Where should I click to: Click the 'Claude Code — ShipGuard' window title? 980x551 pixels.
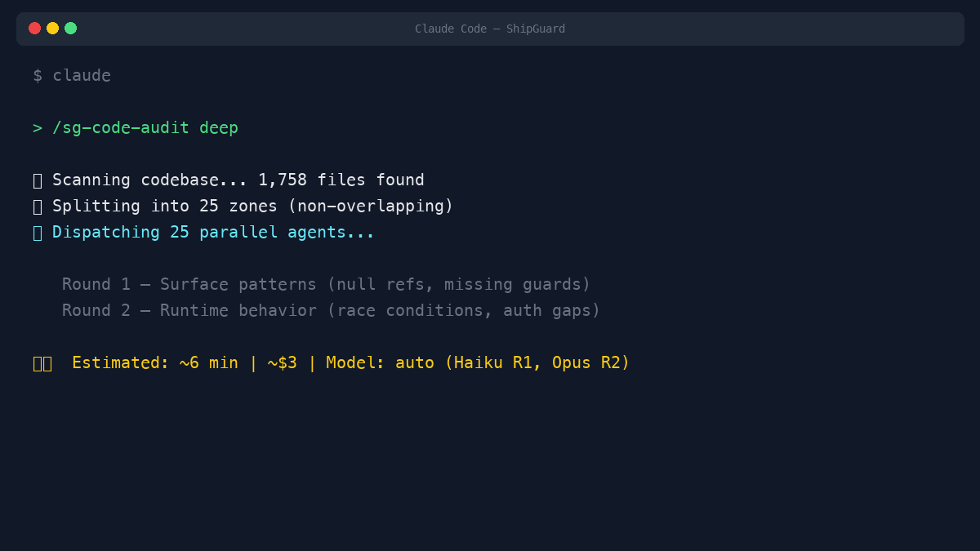[x=490, y=29]
